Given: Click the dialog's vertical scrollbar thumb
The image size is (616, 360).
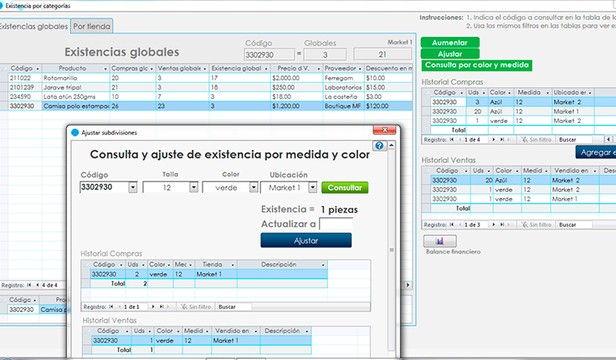Looking at the screenshot, I should pyautogui.click(x=391, y=250).
